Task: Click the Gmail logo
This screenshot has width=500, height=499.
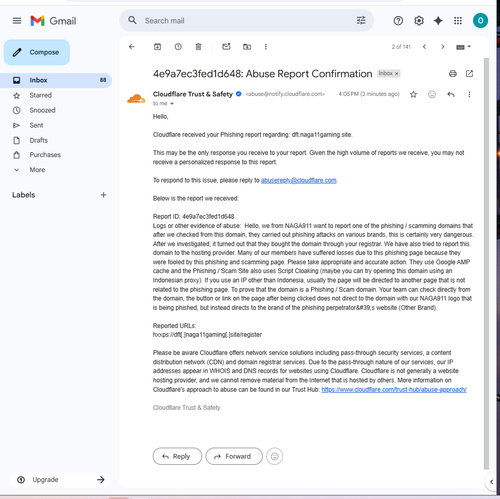Action: point(53,21)
